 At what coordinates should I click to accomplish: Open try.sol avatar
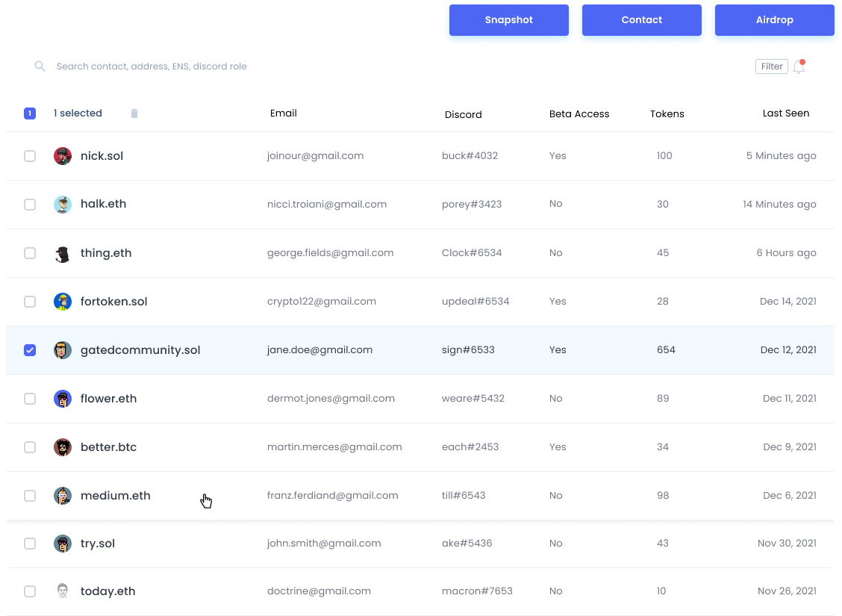(x=63, y=544)
